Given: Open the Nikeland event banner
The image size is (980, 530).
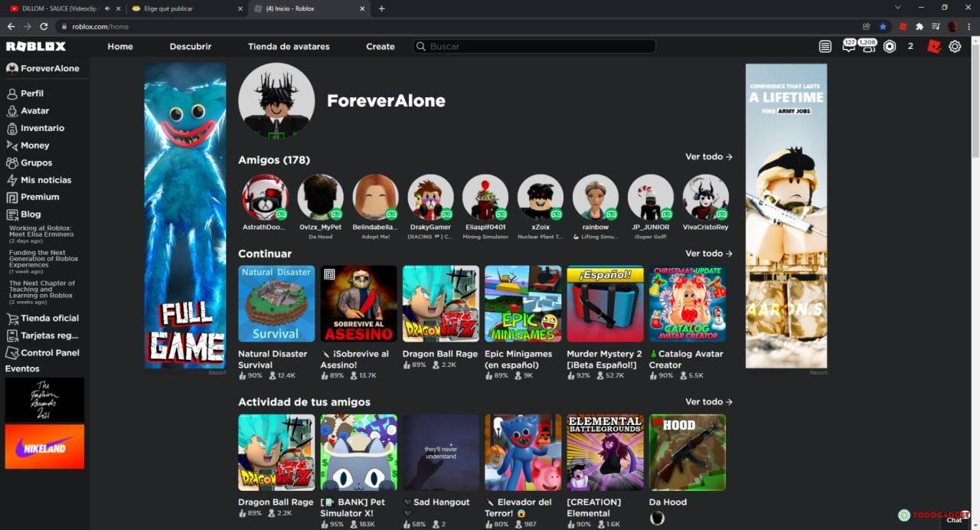Looking at the screenshot, I should tap(44, 447).
